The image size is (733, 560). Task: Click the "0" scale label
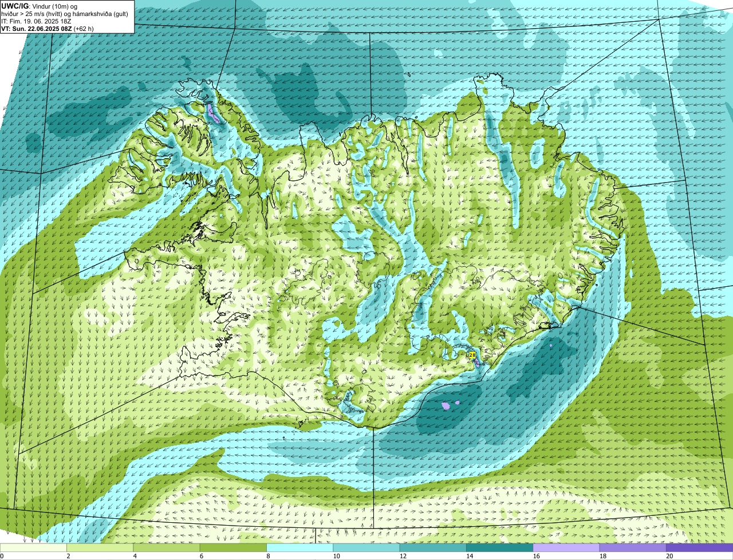pos(2,556)
